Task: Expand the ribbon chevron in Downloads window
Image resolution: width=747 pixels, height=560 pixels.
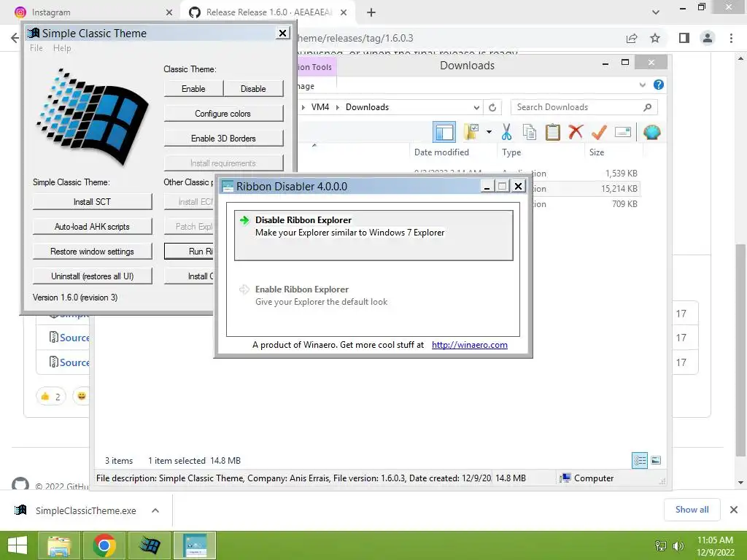Action: point(642,85)
